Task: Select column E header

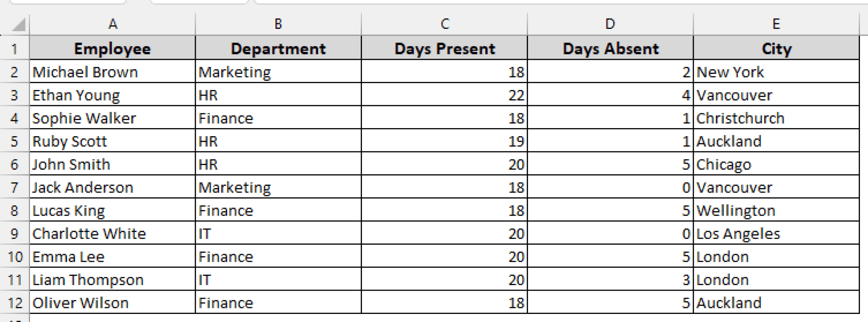Action: (x=776, y=24)
